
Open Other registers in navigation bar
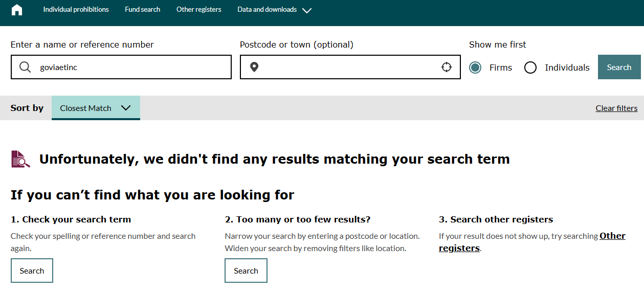click(x=198, y=10)
